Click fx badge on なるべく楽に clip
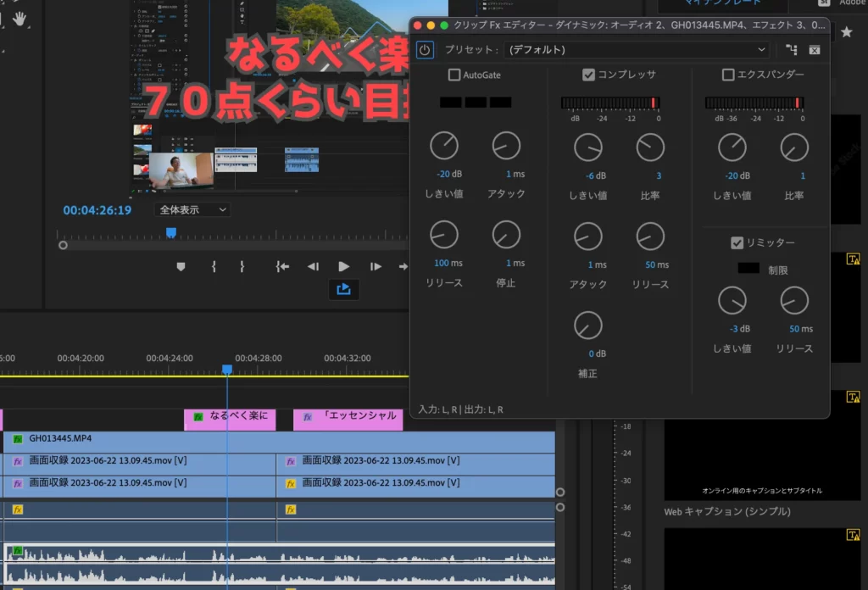868x590 pixels. [198, 417]
